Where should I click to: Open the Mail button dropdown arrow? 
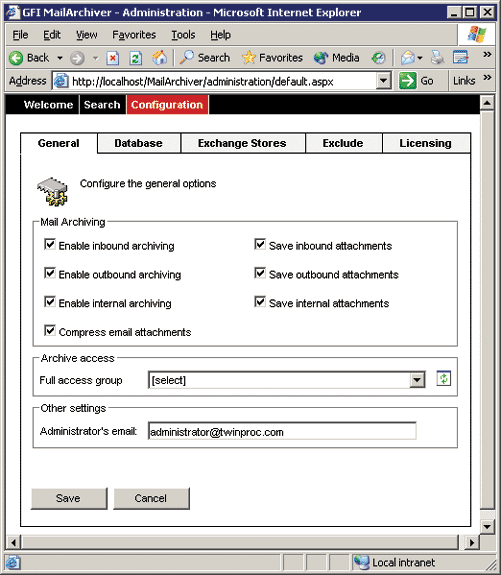(x=420, y=58)
